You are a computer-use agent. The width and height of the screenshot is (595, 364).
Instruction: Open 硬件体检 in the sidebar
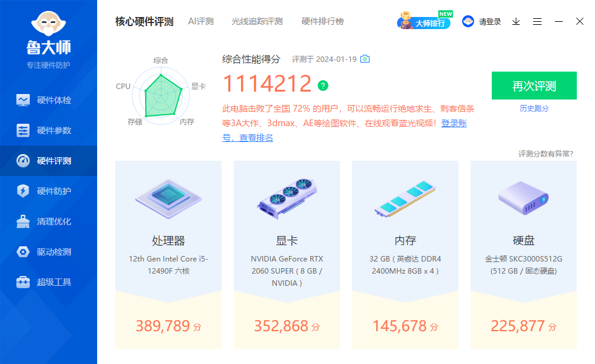coord(49,100)
